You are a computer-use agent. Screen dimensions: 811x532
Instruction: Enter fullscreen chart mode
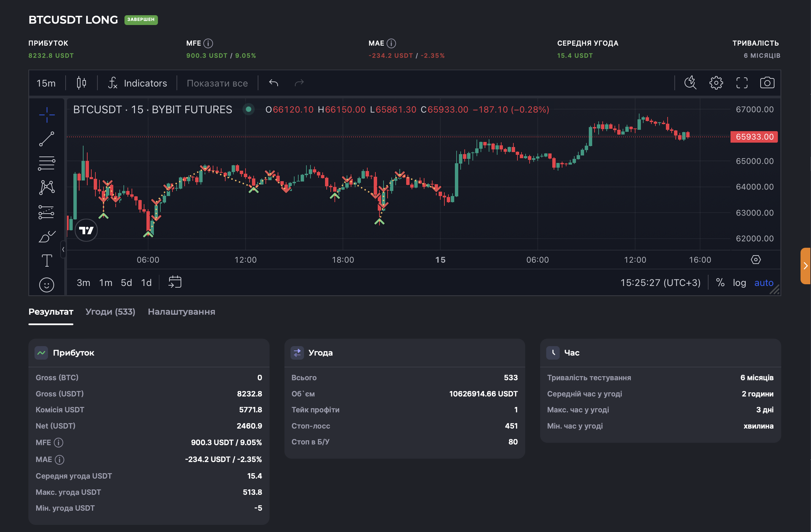point(741,83)
